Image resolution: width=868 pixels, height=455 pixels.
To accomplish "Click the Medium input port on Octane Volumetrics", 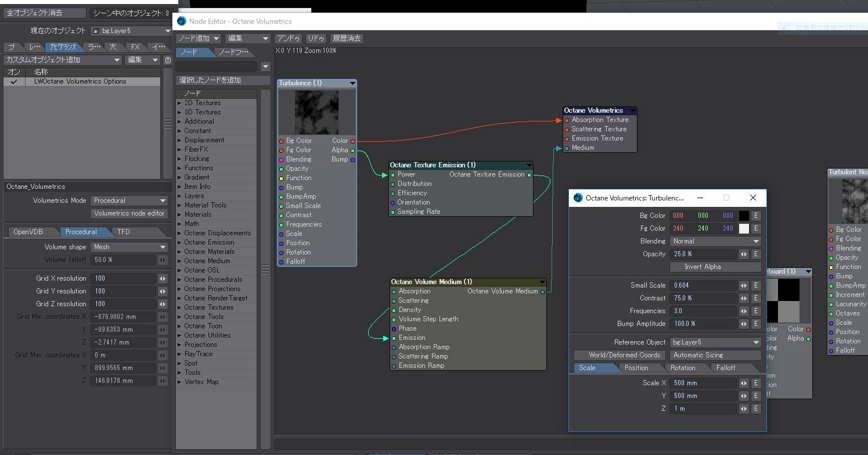I will tap(567, 148).
